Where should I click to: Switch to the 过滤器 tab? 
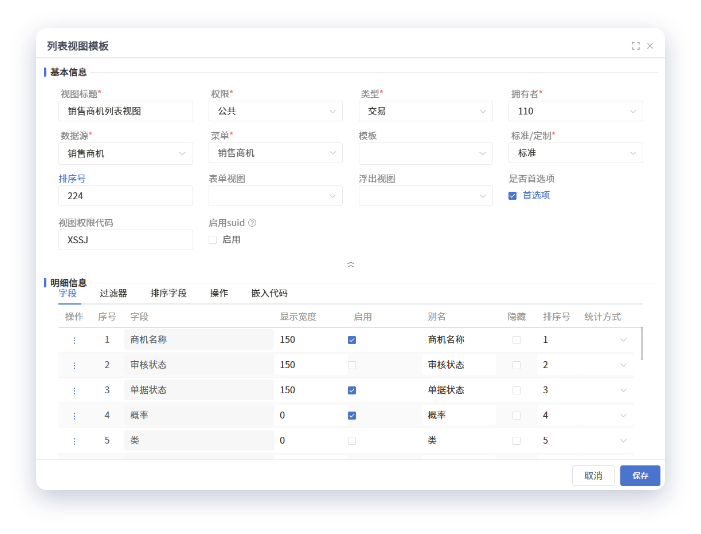pyautogui.click(x=113, y=293)
